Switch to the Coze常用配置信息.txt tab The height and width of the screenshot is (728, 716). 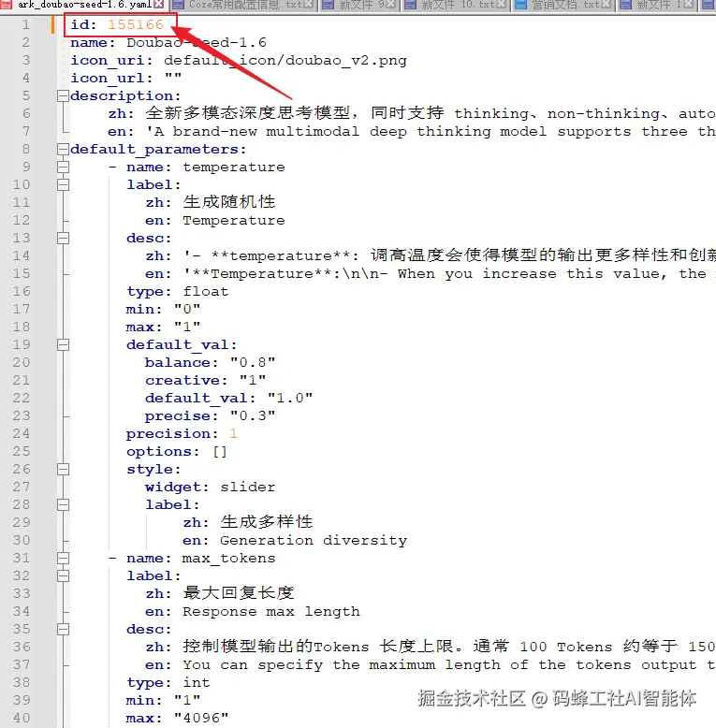(x=244, y=5)
